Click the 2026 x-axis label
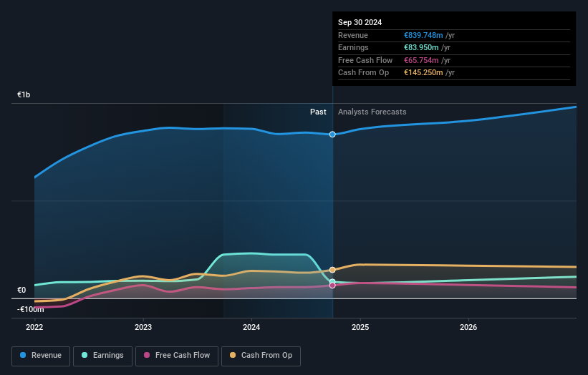 point(468,327)
